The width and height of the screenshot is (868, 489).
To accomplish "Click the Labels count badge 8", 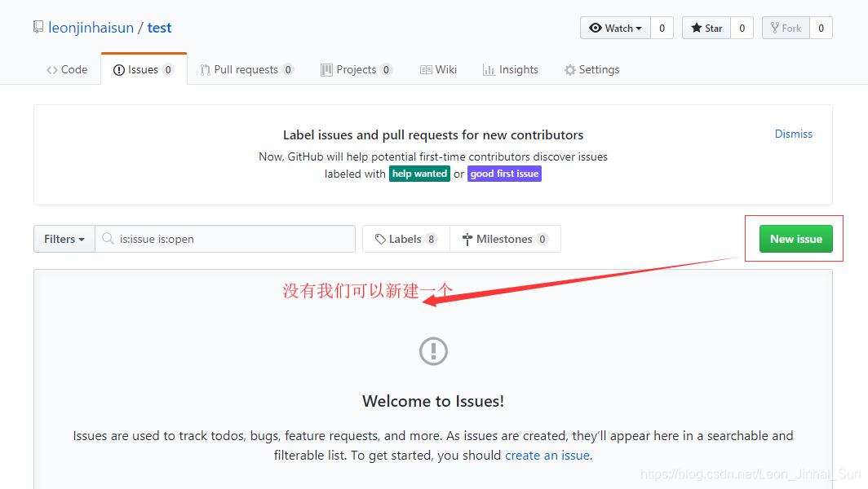I will (432, 239).
